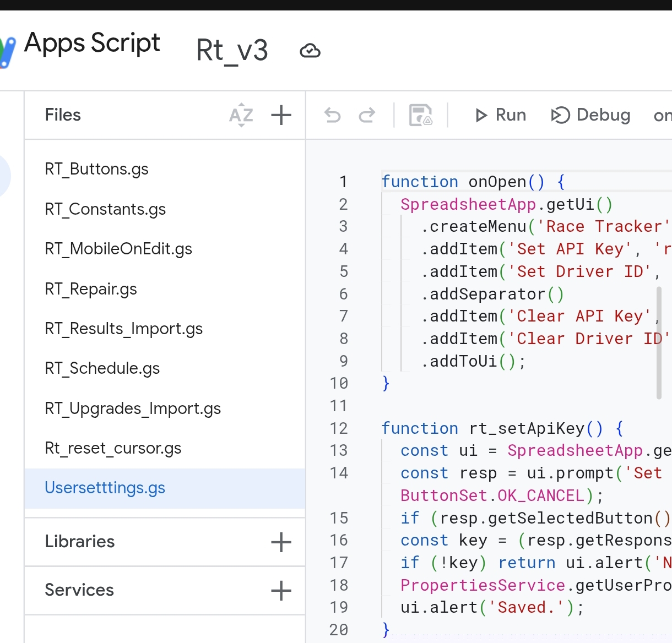Sort files alphabetically with AZ icon

pyautogui.click(x=241, y=115)
